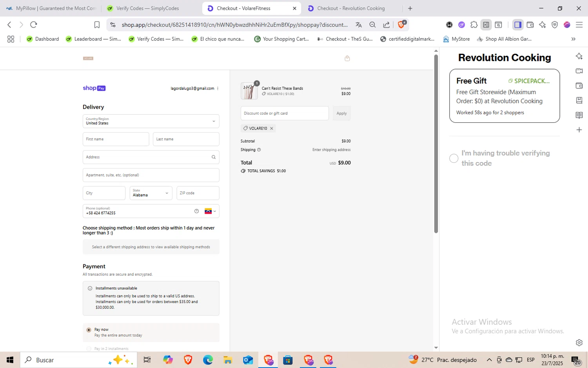Viewport: 588px width, 368px height.
Task: Open File Explorer from the taskbar
Action: (228, 360)
